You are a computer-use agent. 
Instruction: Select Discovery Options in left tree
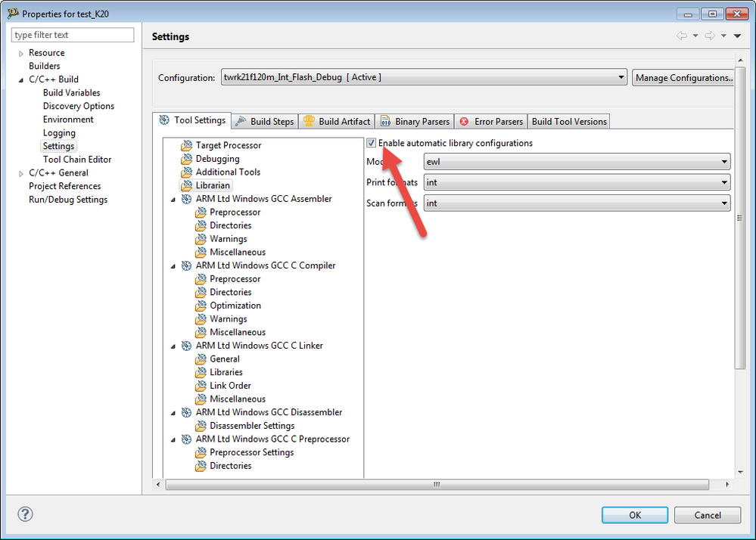[79, 106]
